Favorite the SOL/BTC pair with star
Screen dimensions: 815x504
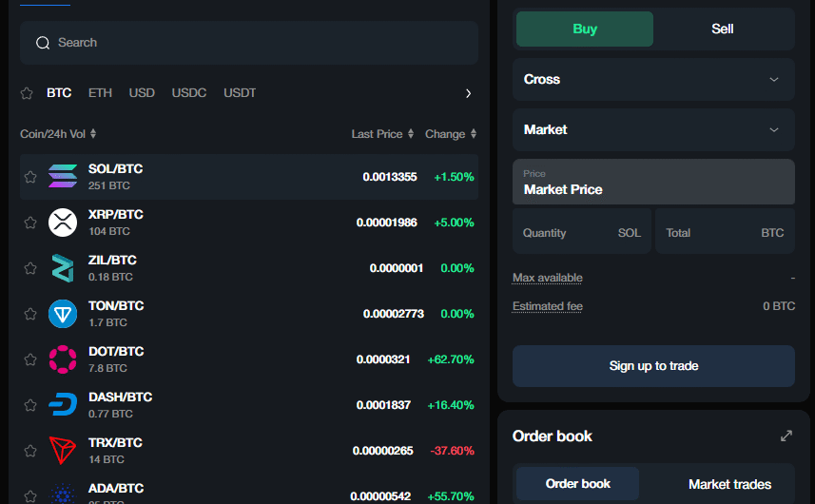[29, 177]
